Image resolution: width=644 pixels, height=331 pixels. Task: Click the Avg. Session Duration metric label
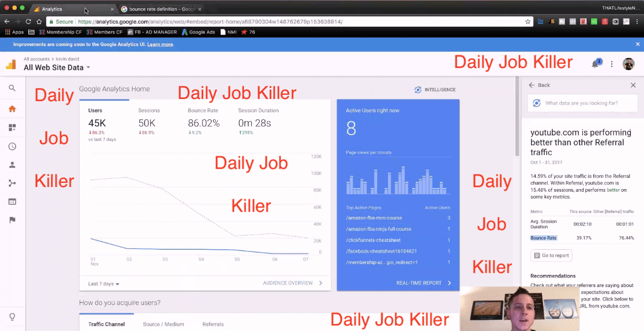pos(543,224)
